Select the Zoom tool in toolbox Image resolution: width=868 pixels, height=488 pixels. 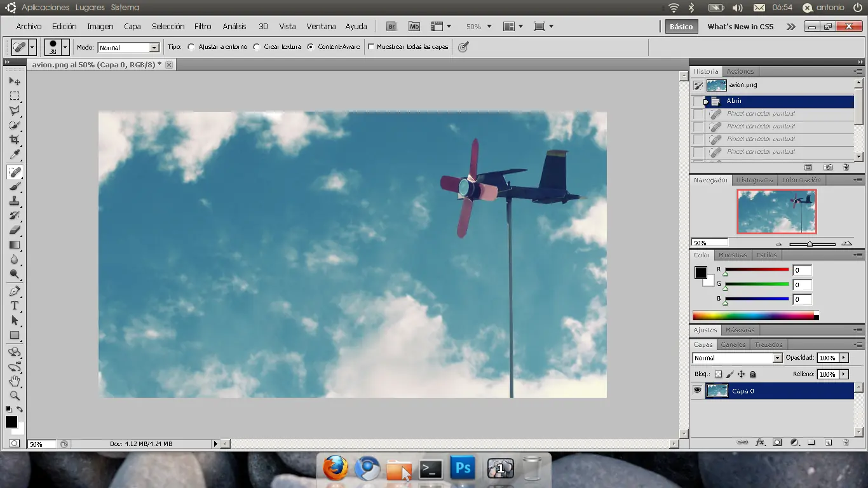tap(14, 395)
